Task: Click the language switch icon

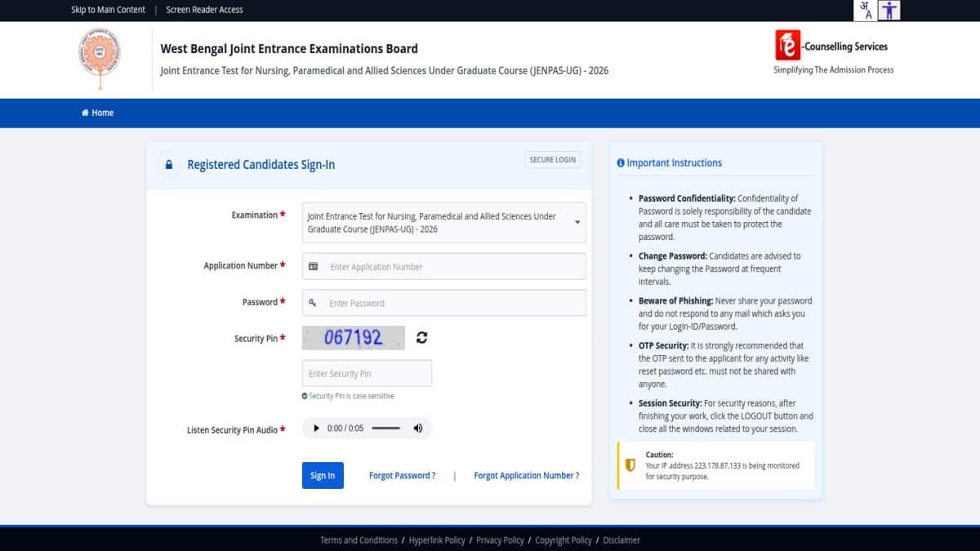Action: (x=866, y=10)
